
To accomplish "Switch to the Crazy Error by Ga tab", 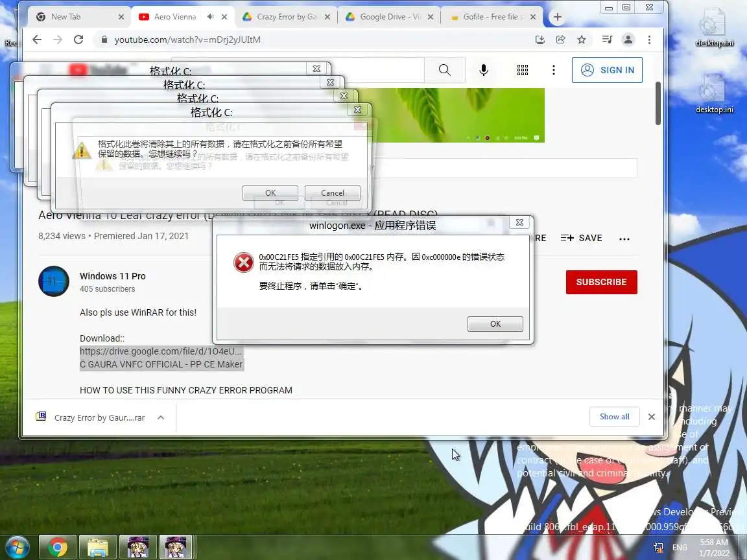I will [286, 17].
